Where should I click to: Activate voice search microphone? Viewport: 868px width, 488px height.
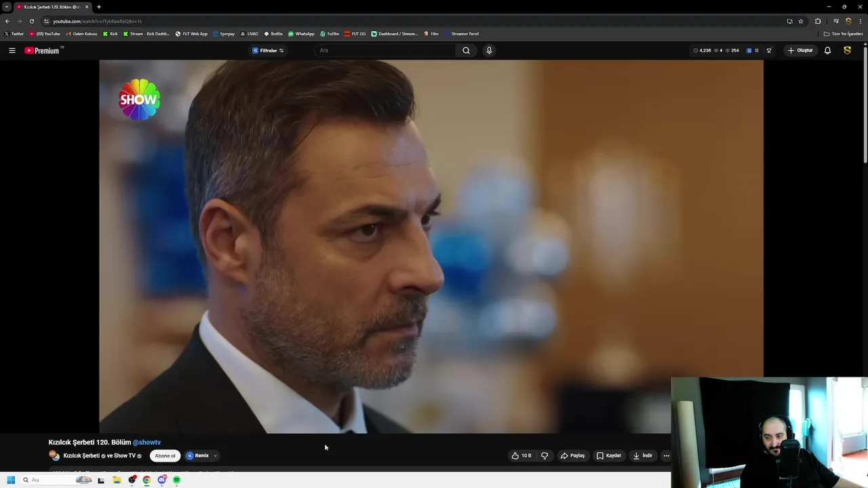(489, 50)
